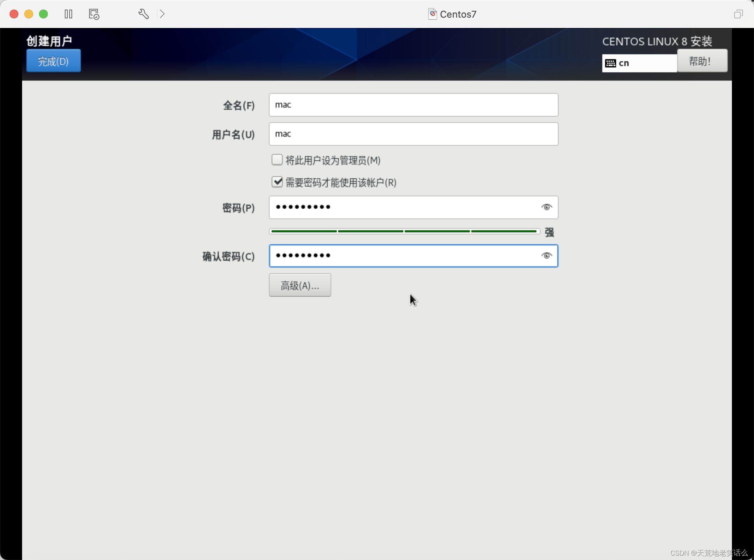Click the full name field
Screen dimensions: 754x560
[413, 105]
